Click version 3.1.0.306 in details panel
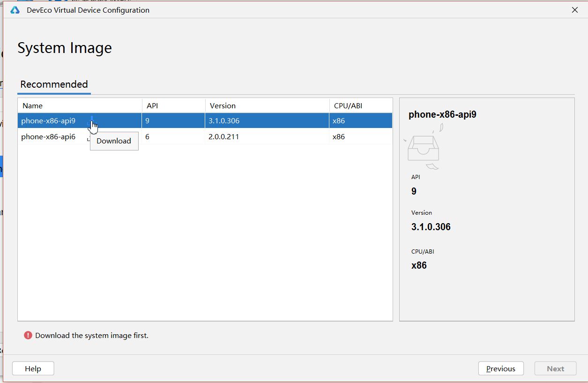The image size is (588, 383). (431, 227)
